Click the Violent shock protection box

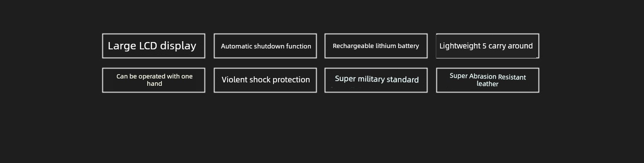point(265,80)
